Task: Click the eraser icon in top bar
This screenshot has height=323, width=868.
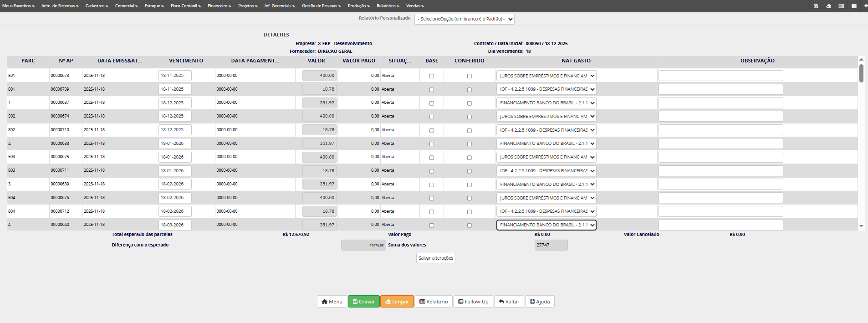Action: click(828, 6)
